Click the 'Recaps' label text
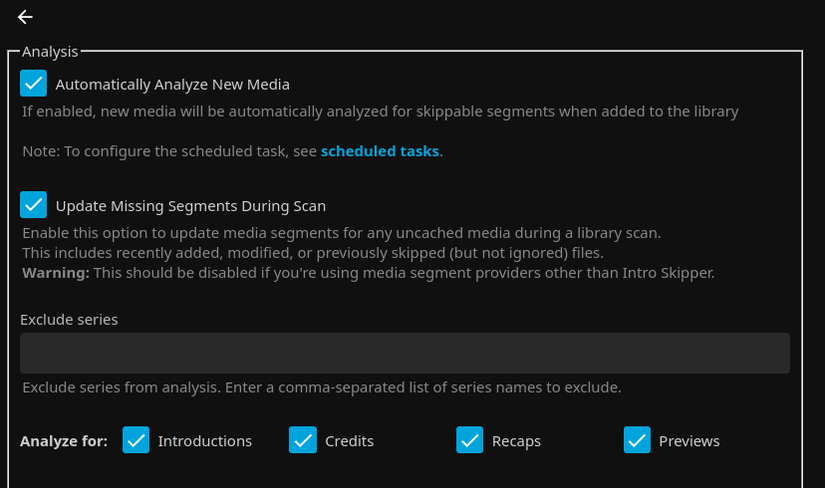The width and height of the screenshot is (825, 488). (x=515, y=441)
